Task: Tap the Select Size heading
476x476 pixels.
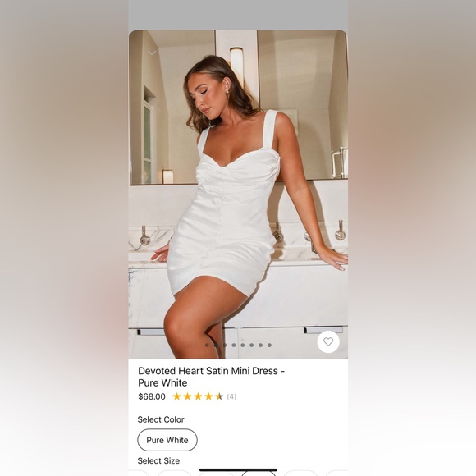Action: point(158,461)
